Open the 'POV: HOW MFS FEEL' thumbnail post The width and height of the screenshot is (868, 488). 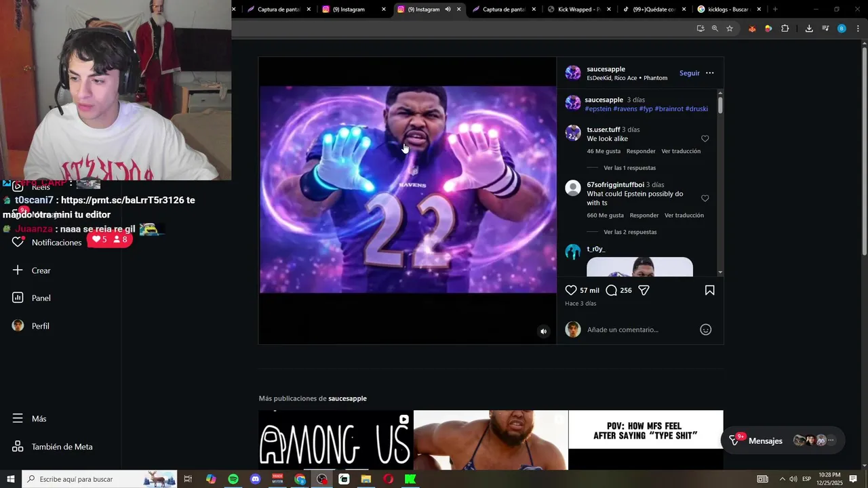click(646, 440)
